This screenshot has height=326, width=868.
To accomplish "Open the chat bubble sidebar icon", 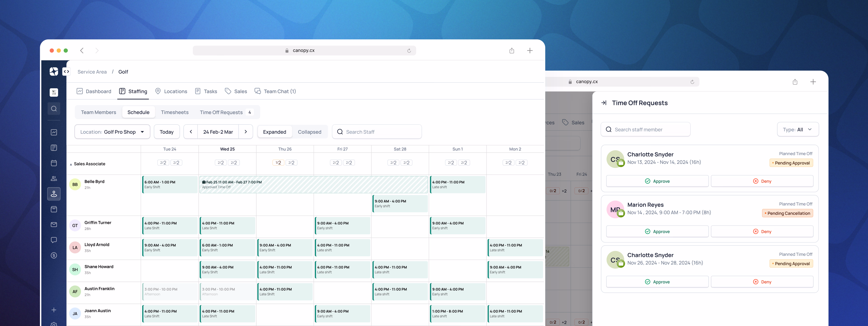I will [54, 240].
